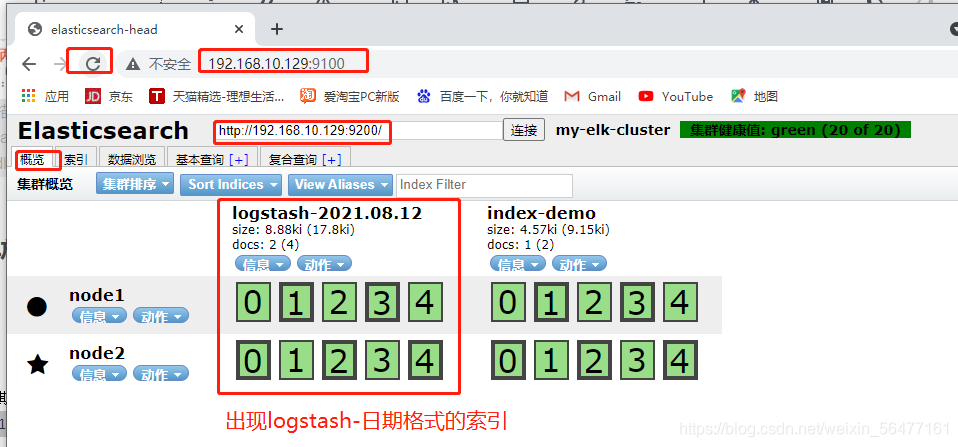This screenshot has width=958, height=447.
Task: Close the elasticsearch-head tab
Action: [239, 29]
